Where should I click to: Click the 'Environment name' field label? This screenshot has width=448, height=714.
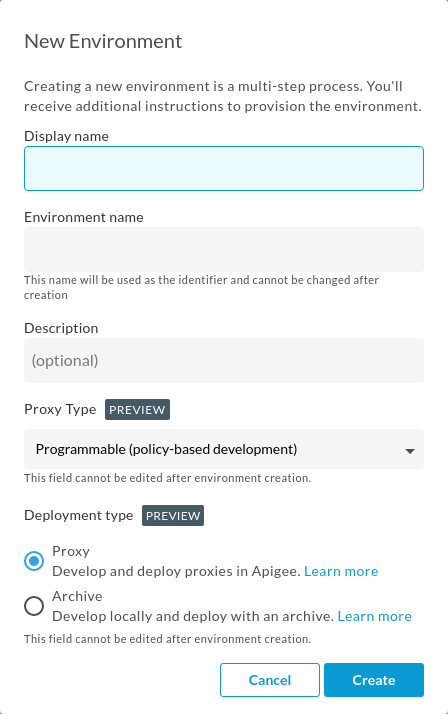click(x=84, y=217)
